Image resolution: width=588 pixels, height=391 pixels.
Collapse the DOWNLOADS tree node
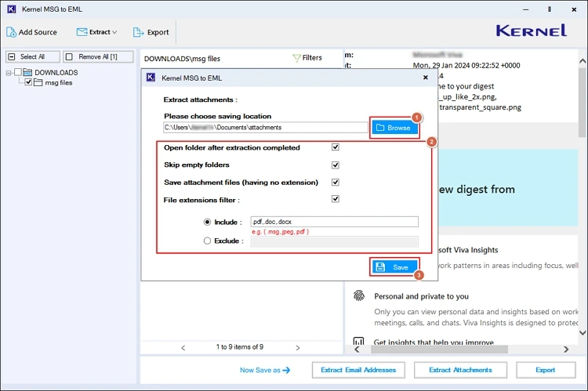pos(8,73)
